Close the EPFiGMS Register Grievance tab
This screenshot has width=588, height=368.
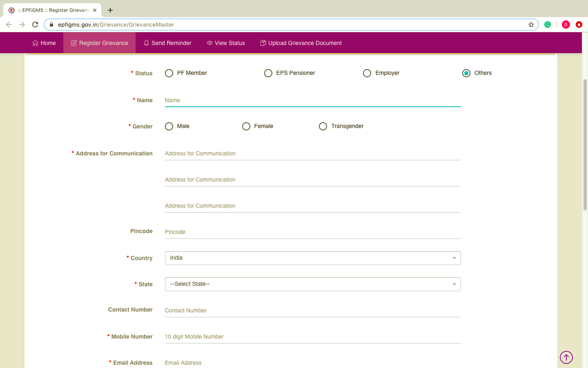click(95, 10)
